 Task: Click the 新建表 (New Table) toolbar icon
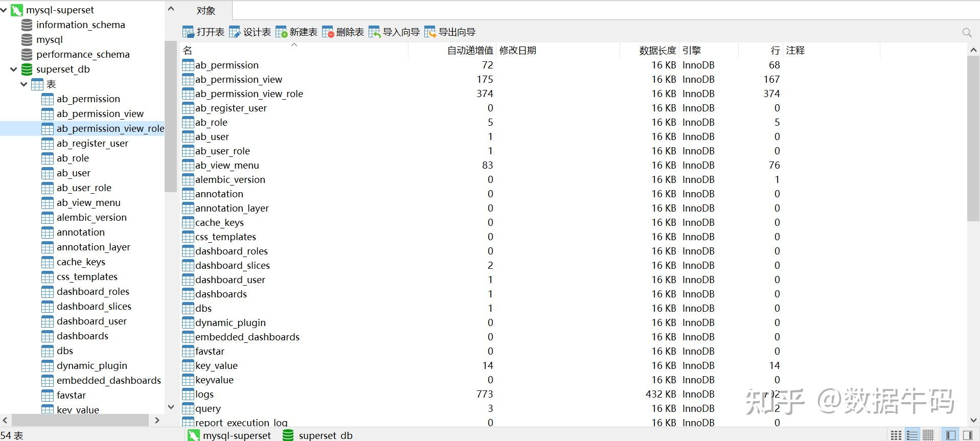281,32
